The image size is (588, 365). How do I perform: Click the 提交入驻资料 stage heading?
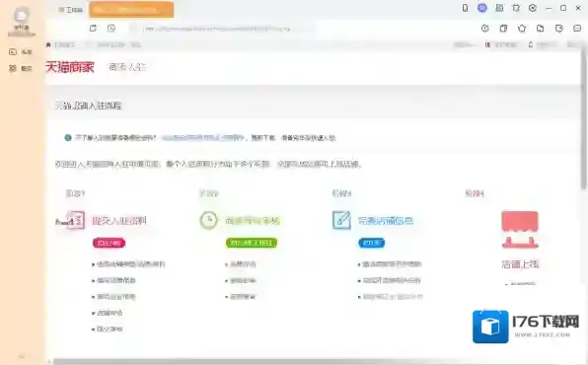(x=119, y=221)
